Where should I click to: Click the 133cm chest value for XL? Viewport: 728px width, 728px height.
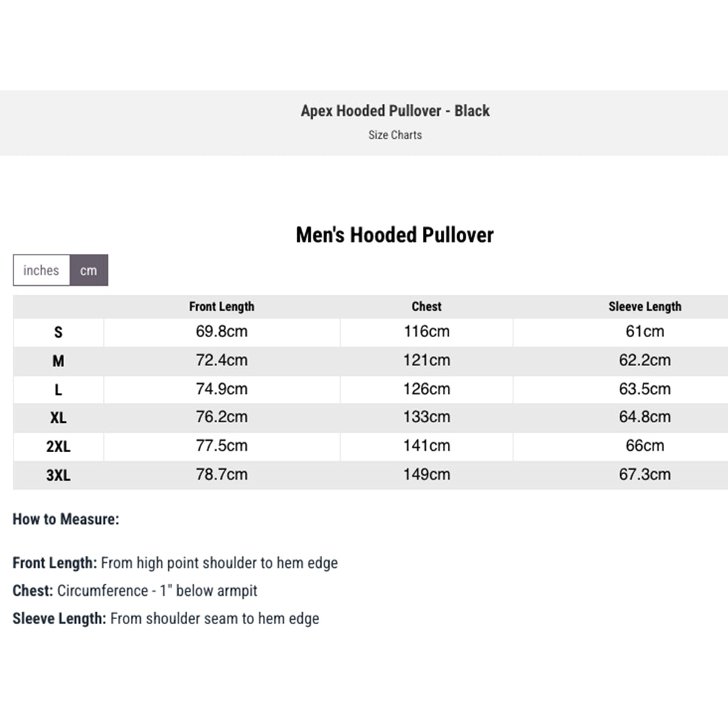[427, 417]
